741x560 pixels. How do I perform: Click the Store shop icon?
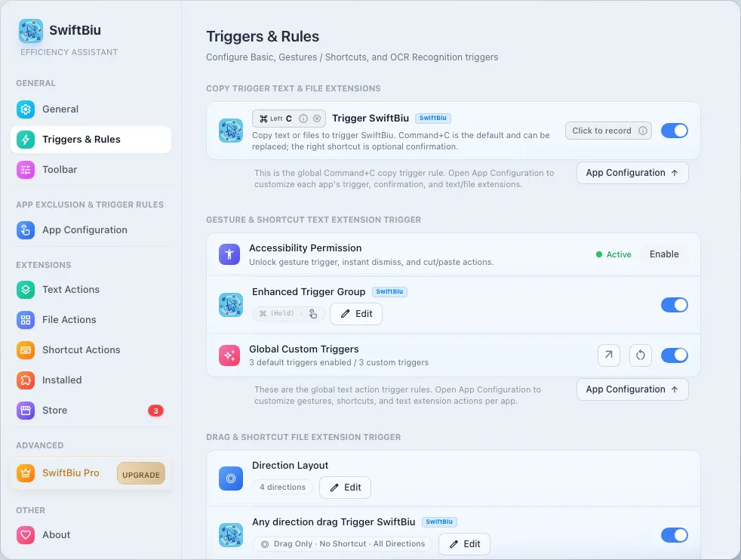26,411
